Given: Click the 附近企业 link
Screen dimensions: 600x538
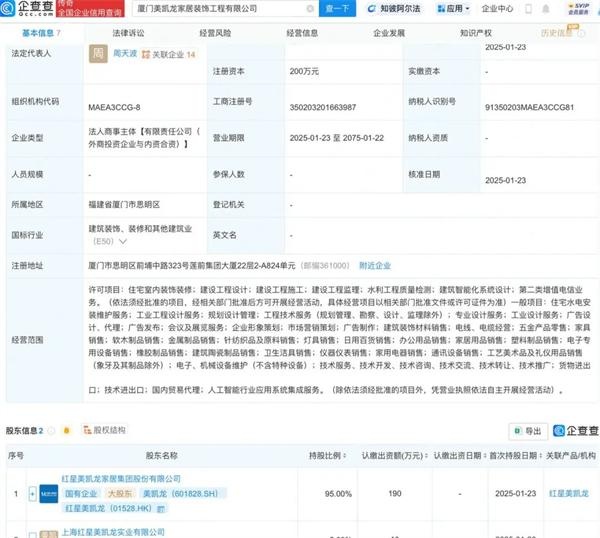Looking at the screenshot, I should 375,266.
